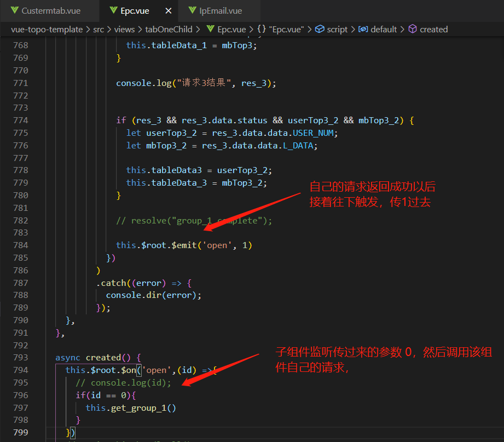The height and width of the screenshot is (442, 504).
Task: Click "if(id == 0){" on line 796
Action: 106,395
